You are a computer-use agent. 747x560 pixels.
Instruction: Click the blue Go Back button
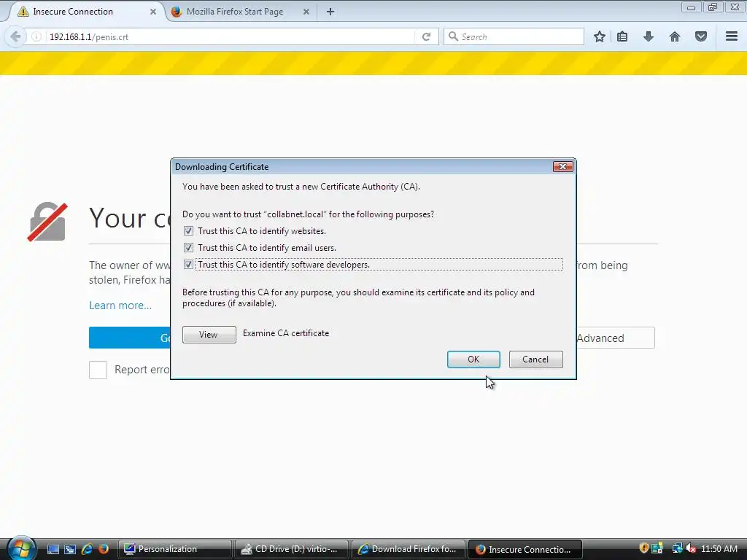click(130, 338)
